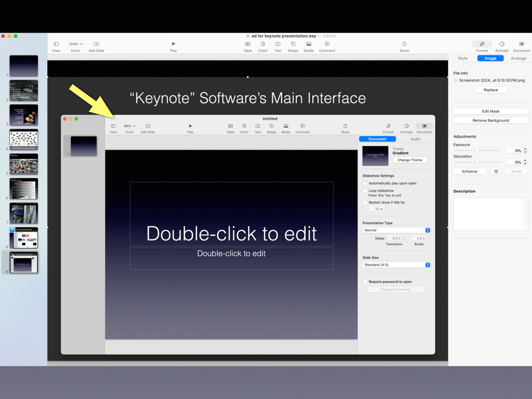Click the 15 m idle time stepper
The width and height of the screenshot is (532, 399).
coord(387,209)
